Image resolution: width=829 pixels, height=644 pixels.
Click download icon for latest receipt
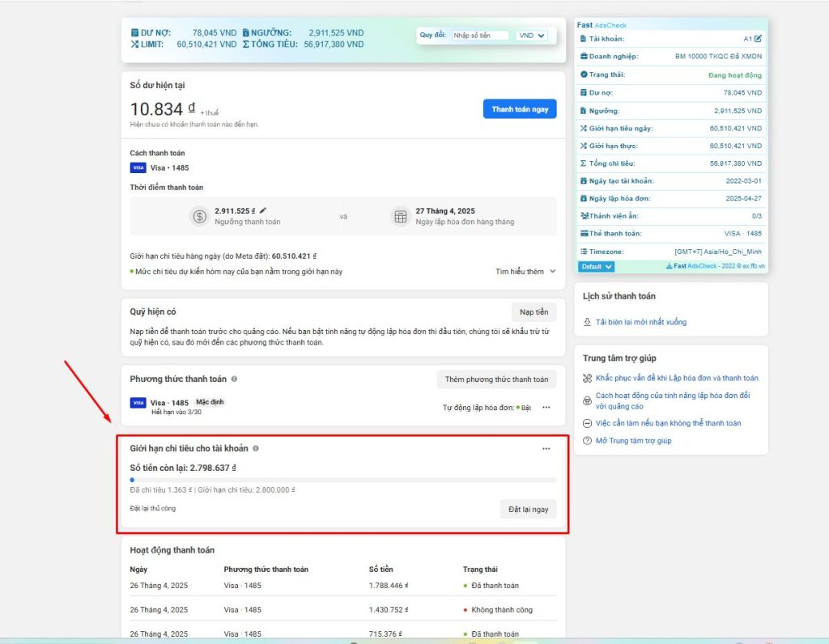588,322
